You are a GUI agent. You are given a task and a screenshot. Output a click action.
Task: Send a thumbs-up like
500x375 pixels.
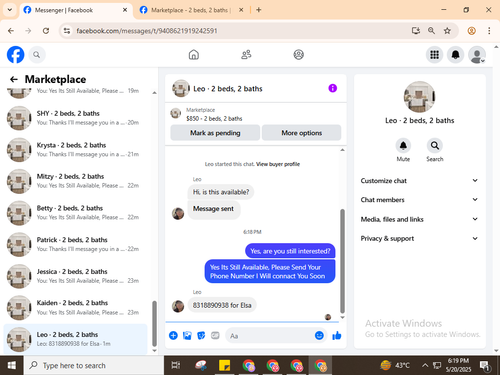coord(337,335)
